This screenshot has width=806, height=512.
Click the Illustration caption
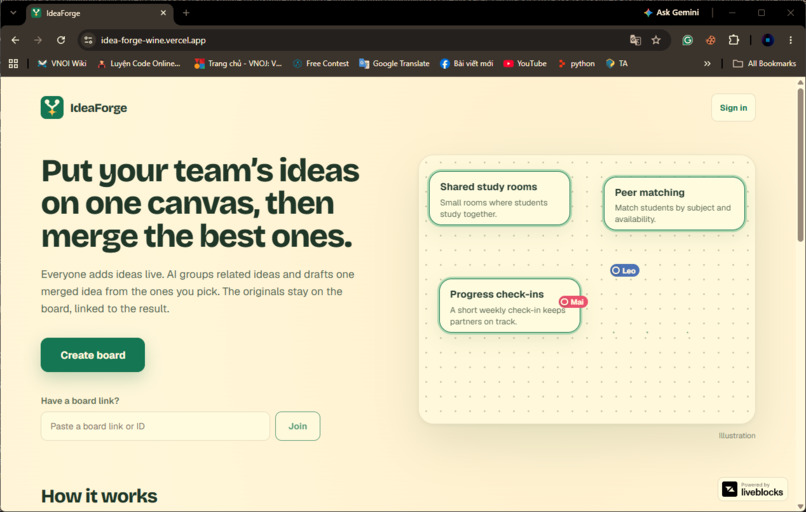coord(737,435)
